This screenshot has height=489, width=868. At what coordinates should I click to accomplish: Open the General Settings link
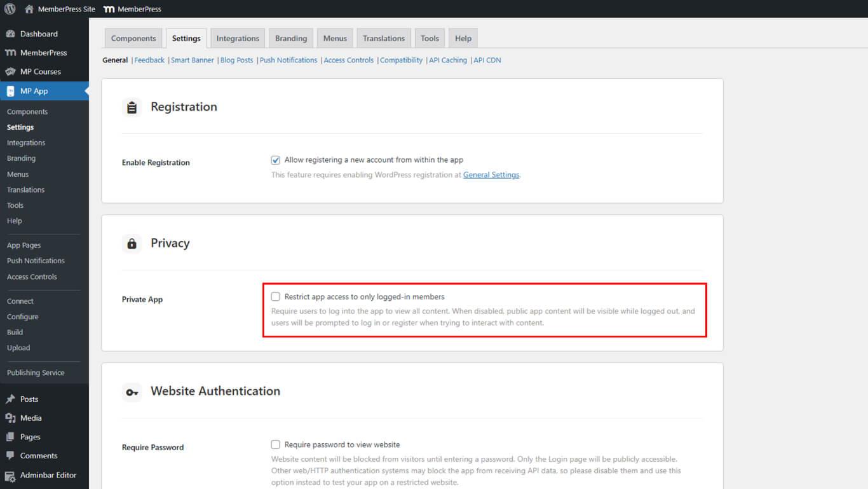[x=491, y=175]
